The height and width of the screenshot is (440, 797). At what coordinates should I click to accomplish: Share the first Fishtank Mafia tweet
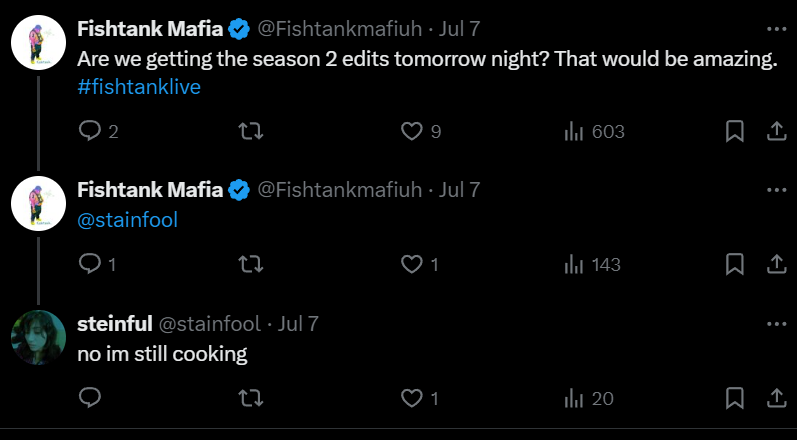(x=776, y=132)
